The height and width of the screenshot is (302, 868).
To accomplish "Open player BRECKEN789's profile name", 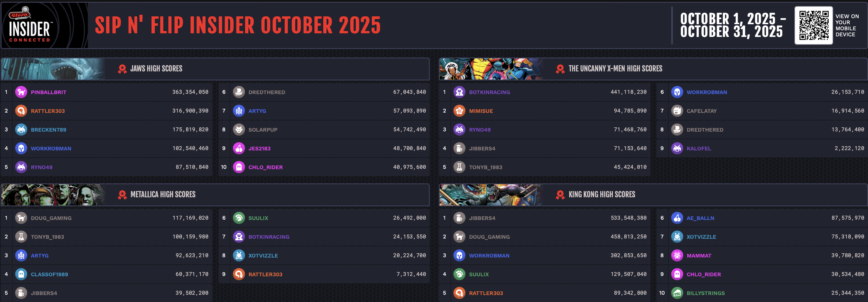I will pyautogui.click(x=48, y=130).
